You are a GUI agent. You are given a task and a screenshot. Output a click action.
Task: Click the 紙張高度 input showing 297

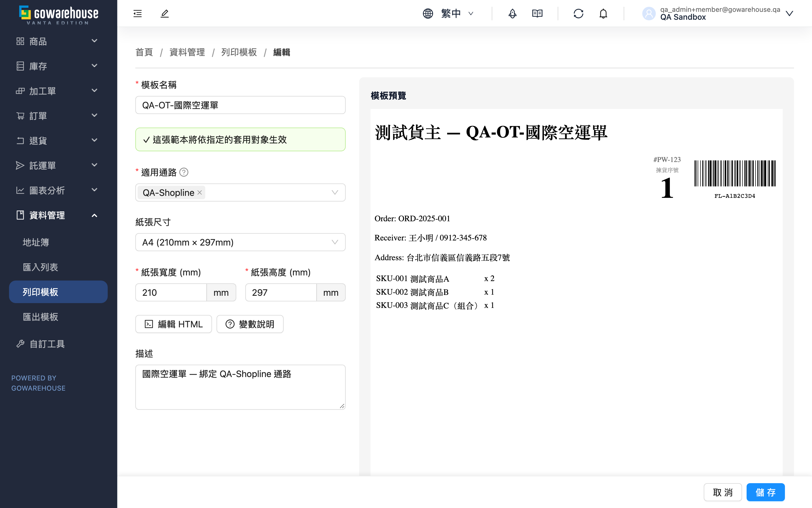point(281,292)
